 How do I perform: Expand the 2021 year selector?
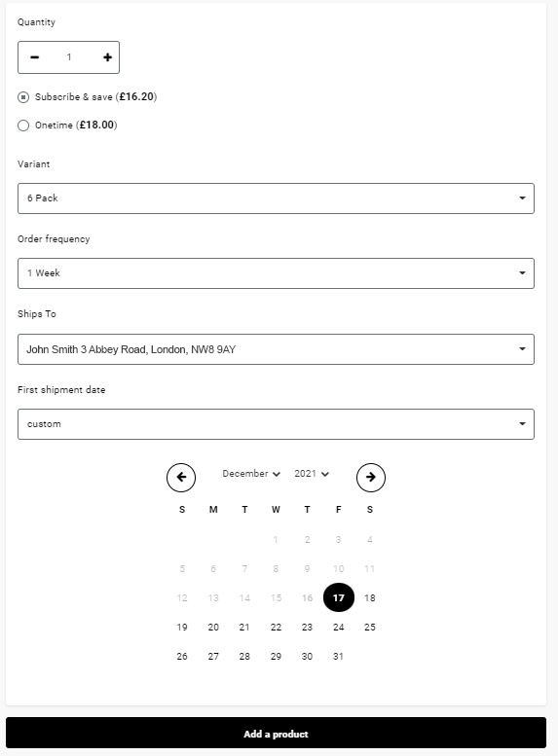(312, 474)
